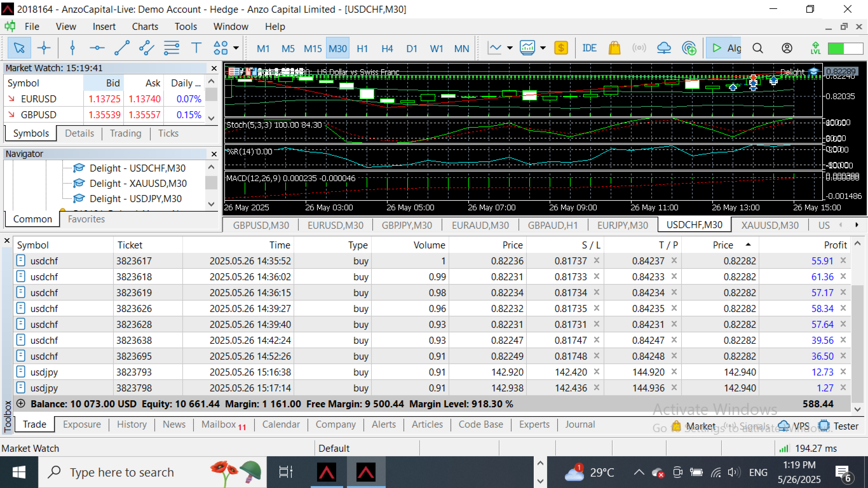Select the XAUUSD,M30 chart tab
Image resolution: width=868 pixels, height=488 pixels.
[770, 225]
